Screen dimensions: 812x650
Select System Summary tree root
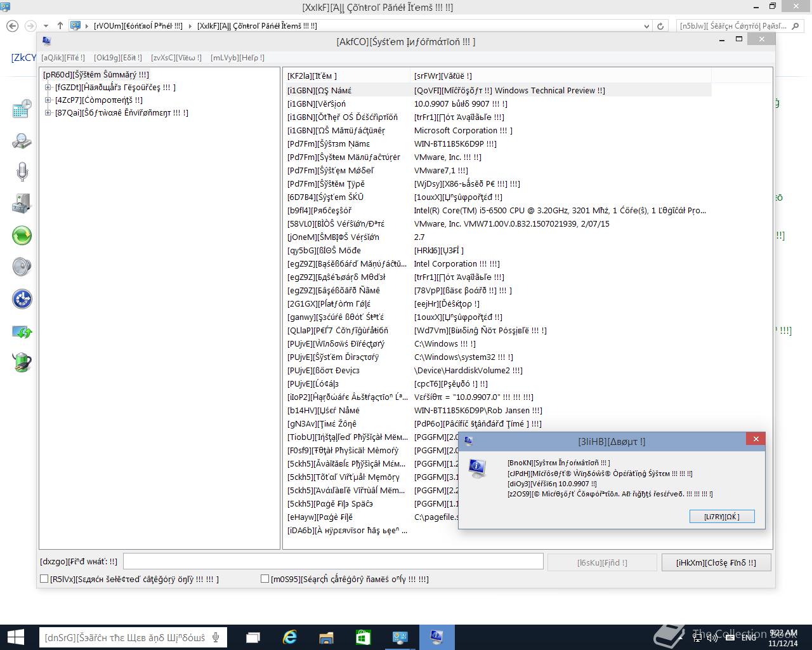(x=96, y=75)
